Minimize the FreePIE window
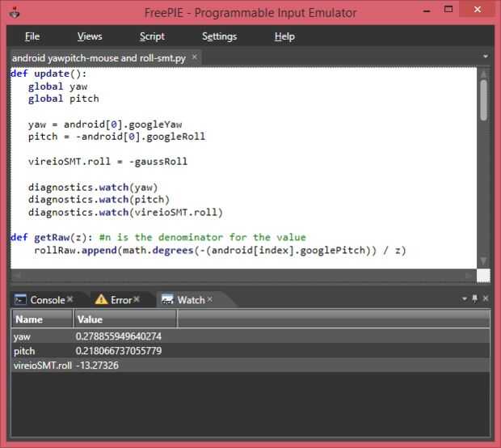Image resolution: width=501 pixels, height=448 pixels. (x=427, y=11)
